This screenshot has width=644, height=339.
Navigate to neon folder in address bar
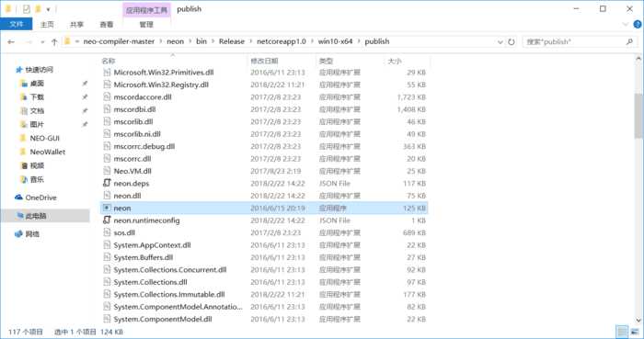click(176, 42)
